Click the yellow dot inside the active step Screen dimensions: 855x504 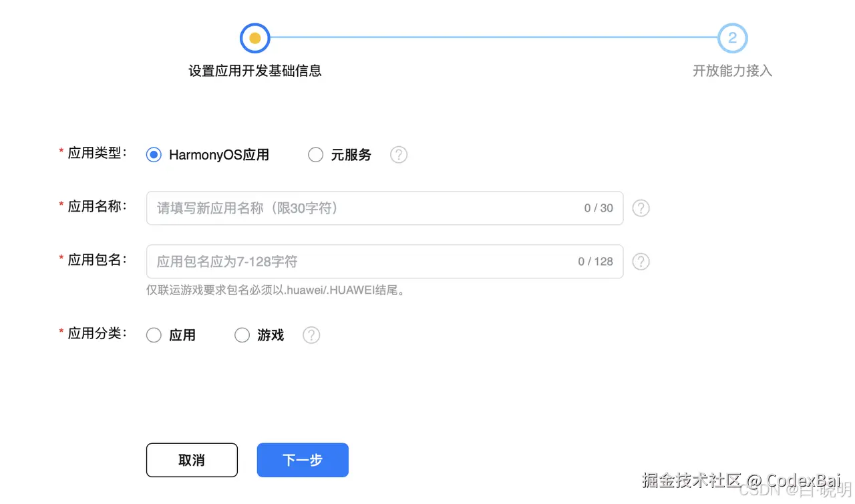[254, 37]
